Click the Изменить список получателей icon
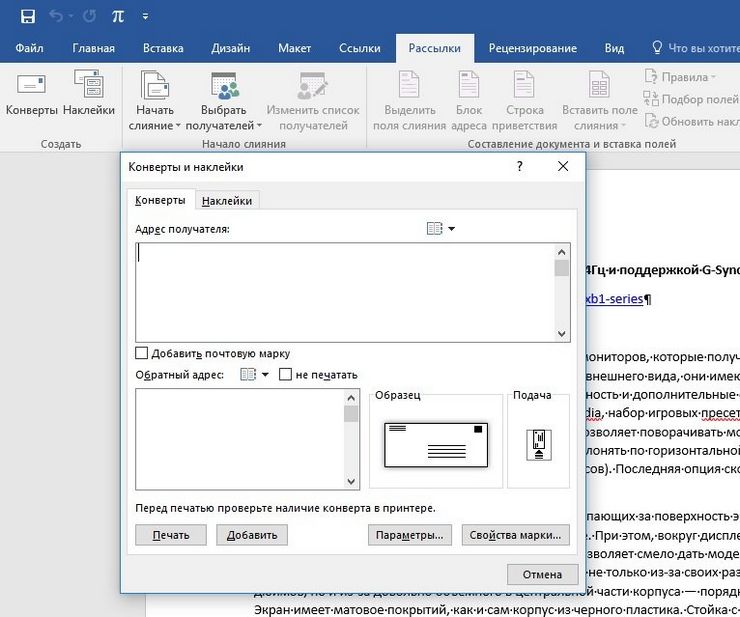 (x=313, y=86)
